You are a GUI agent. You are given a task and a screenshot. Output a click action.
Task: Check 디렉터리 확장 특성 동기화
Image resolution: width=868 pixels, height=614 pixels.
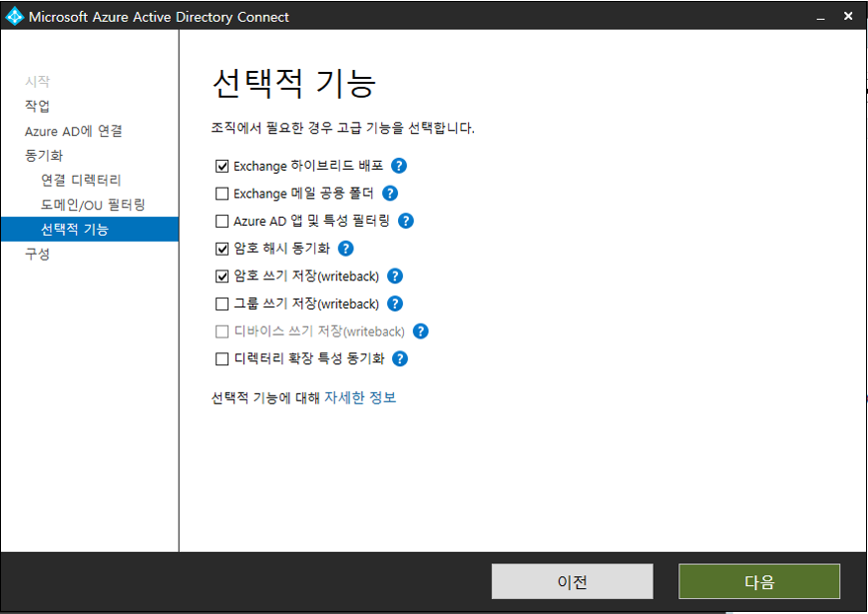click(x=221, y=359)
